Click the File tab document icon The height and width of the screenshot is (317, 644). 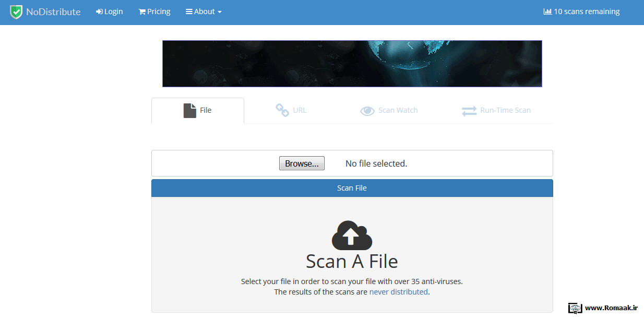(x=190, y=111)
